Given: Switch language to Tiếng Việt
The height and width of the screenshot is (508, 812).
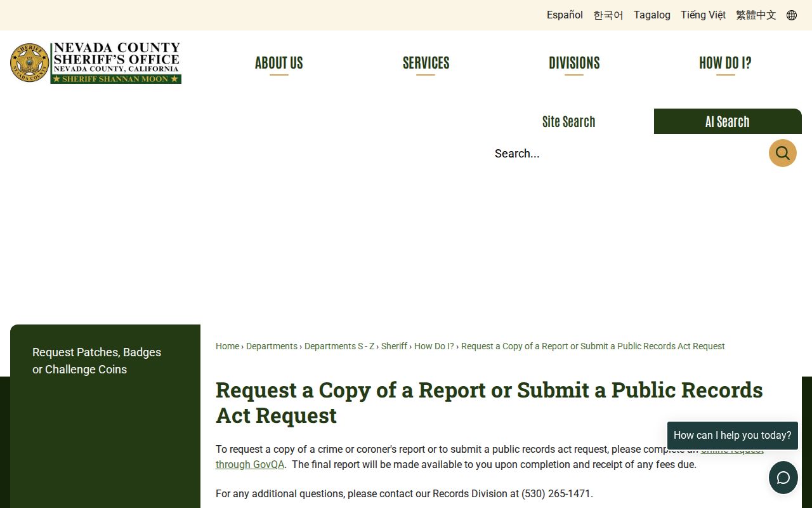Looking at the screenshot, I should (703, 15).
